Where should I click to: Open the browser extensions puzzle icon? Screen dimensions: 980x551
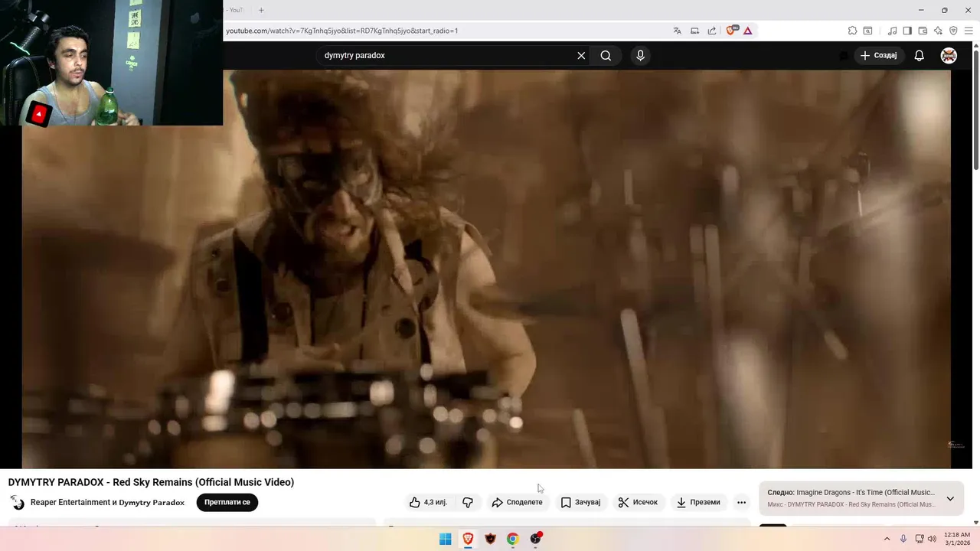pos(852,31)
